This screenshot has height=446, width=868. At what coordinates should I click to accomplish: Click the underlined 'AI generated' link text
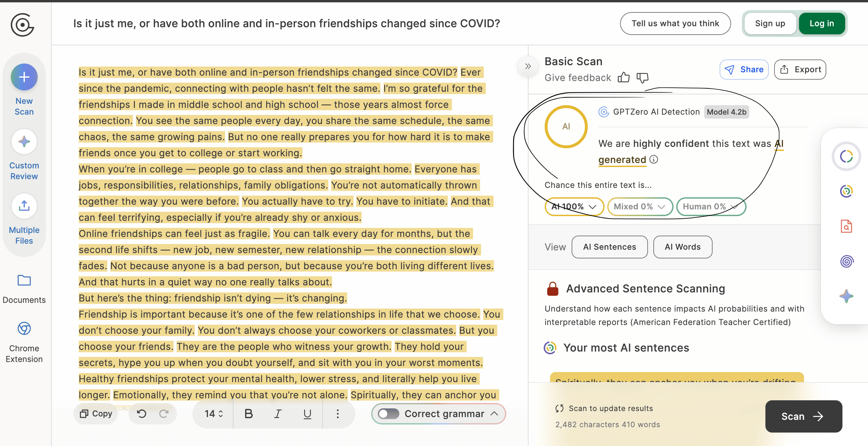[x=622, y=160]
